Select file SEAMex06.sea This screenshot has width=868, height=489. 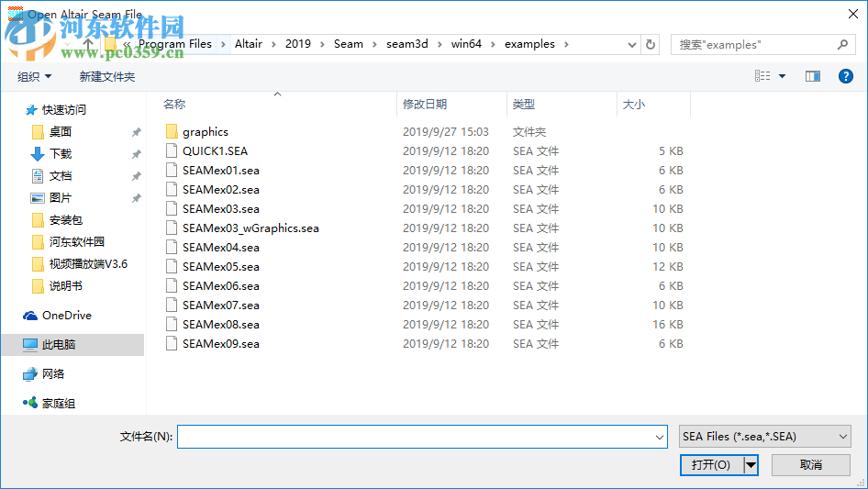pyautogui.click(x=220, y=285)
